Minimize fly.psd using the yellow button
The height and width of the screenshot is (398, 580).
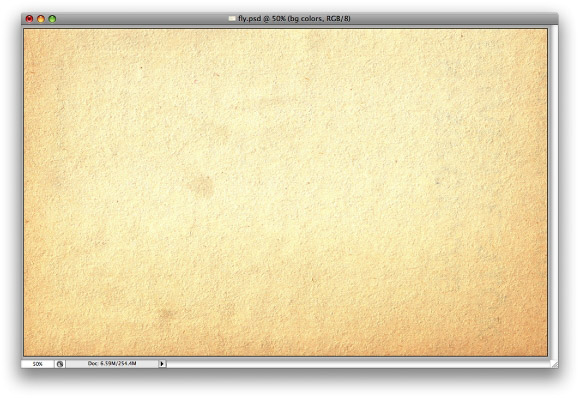(x=41, y=18)
